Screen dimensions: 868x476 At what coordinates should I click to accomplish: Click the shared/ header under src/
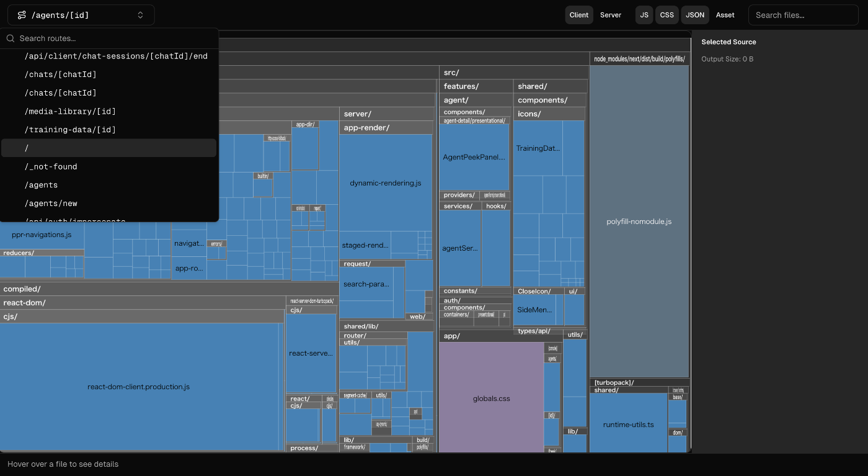(550, 86)
